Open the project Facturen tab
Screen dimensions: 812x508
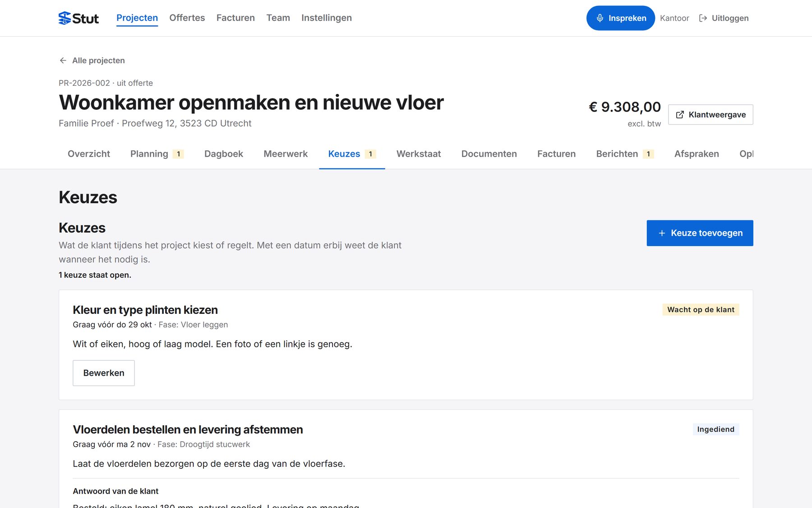pyautogui.click(x=556, y=154)
